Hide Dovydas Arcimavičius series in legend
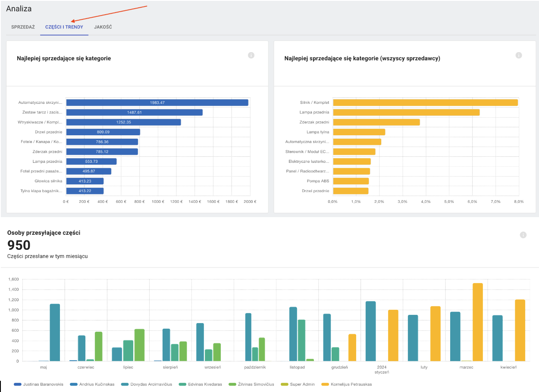 [147, 384]
